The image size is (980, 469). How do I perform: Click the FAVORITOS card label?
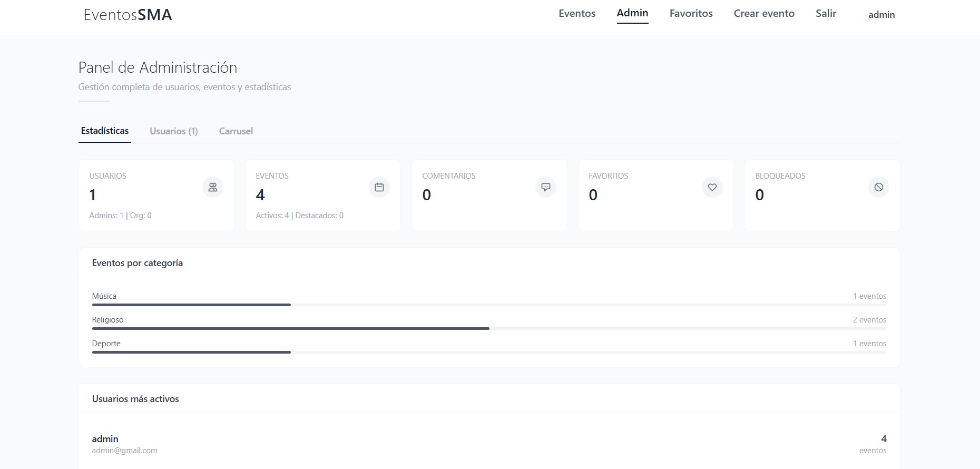[x=608, y=176]
